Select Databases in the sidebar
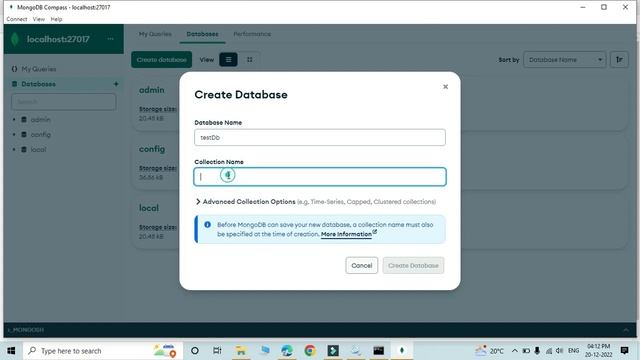This screenshot has height=360, width=640. click(x=38, y=84)
